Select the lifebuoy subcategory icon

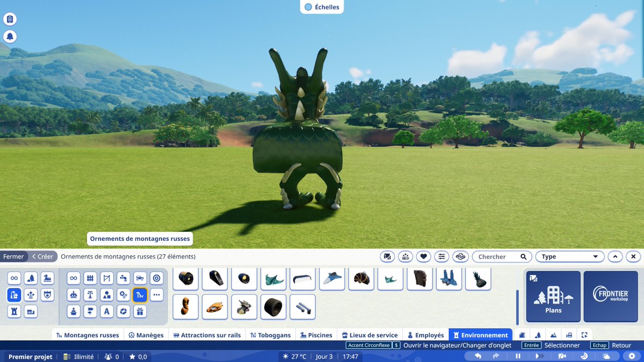[x=123, y=311]
